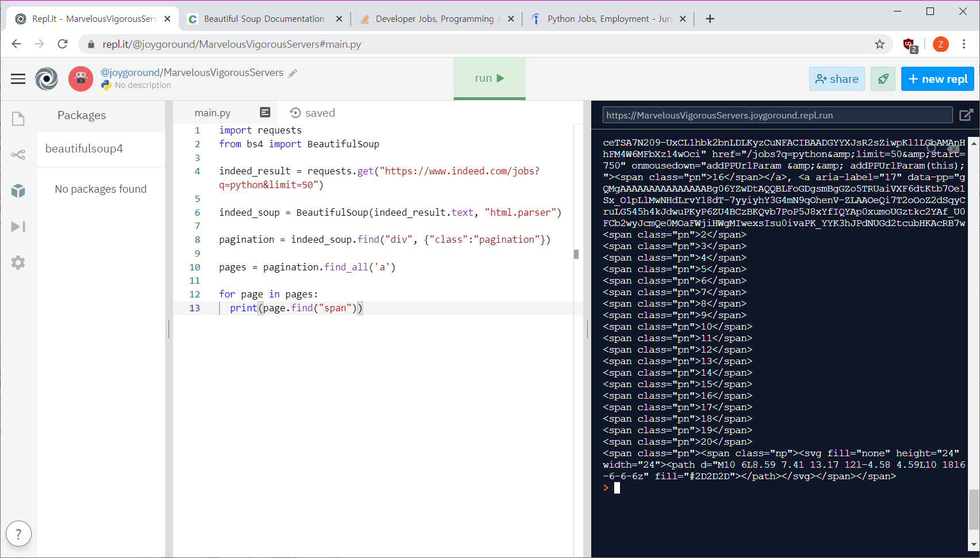Click the MarvelousVigorousServers repl name
980x558 pixels.
pyautogui.click(x=224, y=72)
